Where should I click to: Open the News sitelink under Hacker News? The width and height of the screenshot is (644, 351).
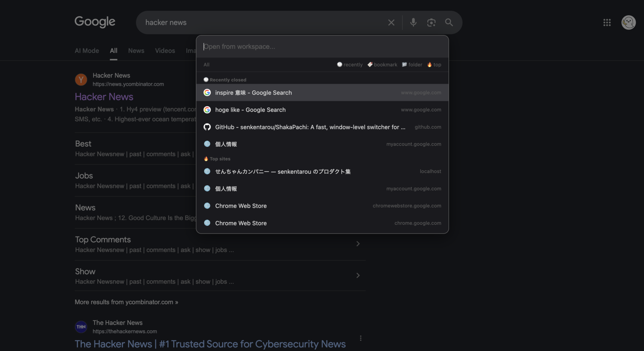click(85, 207)
